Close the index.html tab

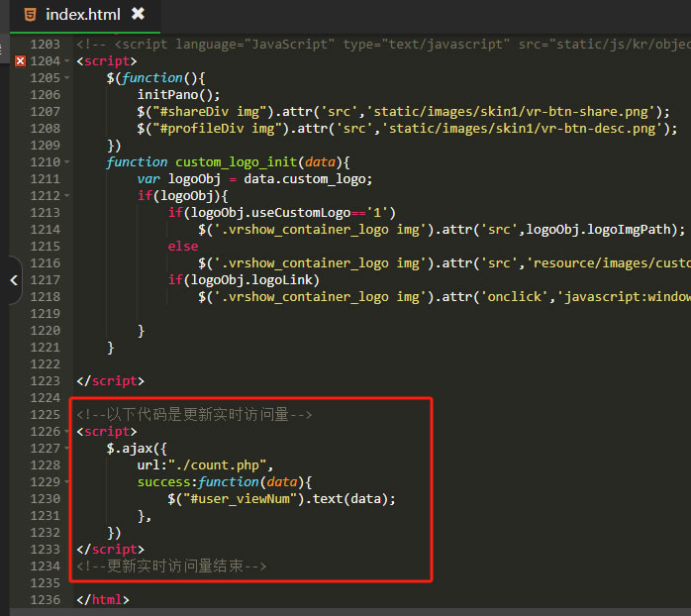coord(138,14)
